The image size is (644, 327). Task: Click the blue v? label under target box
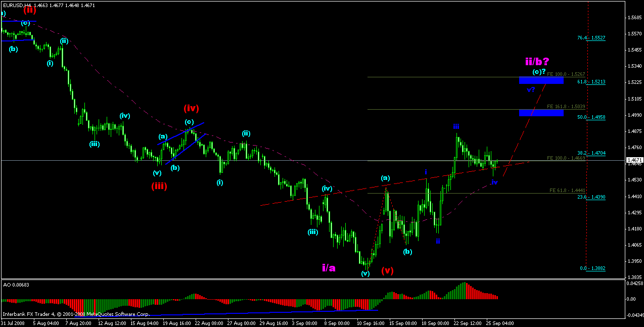pyautogui.click(x=531, y=90)
